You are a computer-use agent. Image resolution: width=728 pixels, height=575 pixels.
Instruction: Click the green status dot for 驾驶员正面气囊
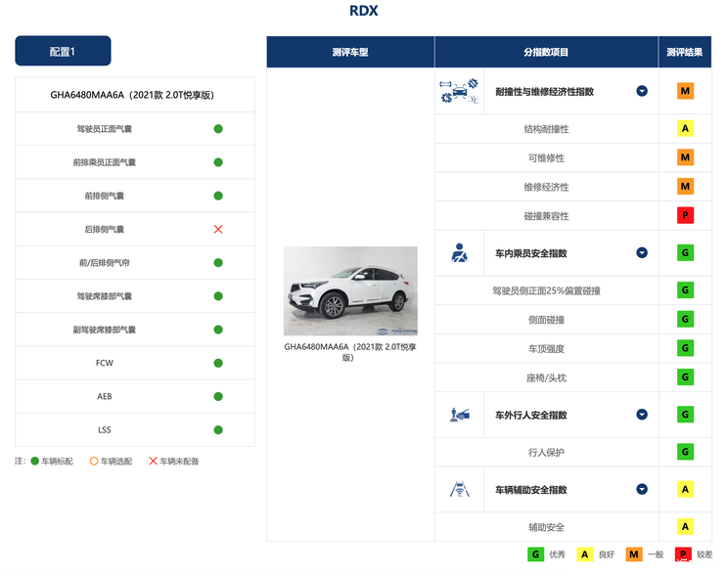point(218,128)
